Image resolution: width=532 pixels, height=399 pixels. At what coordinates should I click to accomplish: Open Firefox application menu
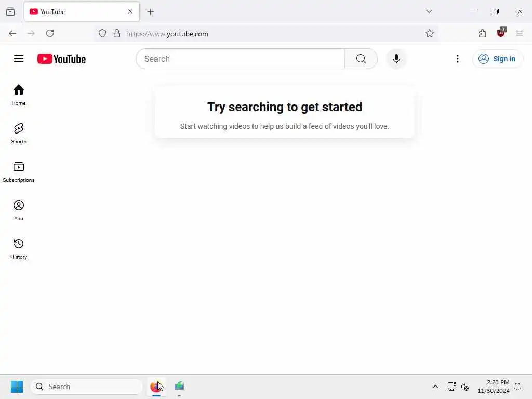[519, 33]
